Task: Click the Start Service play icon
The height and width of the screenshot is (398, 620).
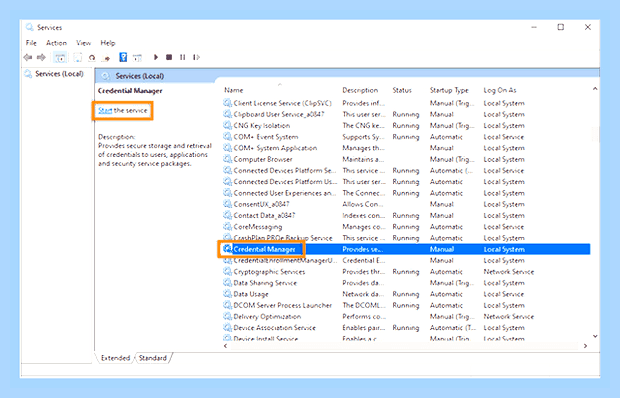Action: click(156, 57)
